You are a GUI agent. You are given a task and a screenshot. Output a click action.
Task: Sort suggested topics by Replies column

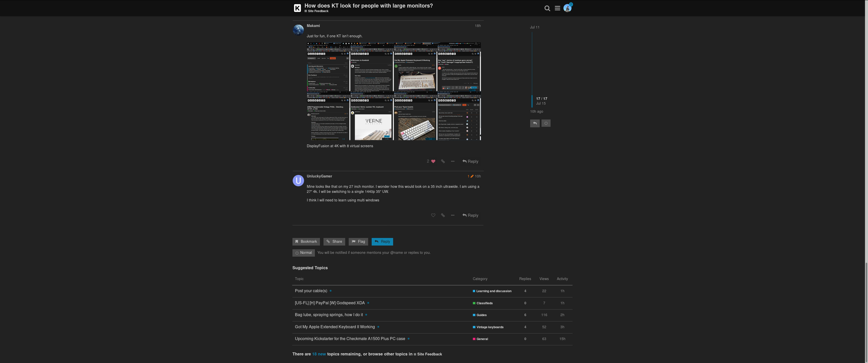(x=525, y=279)
